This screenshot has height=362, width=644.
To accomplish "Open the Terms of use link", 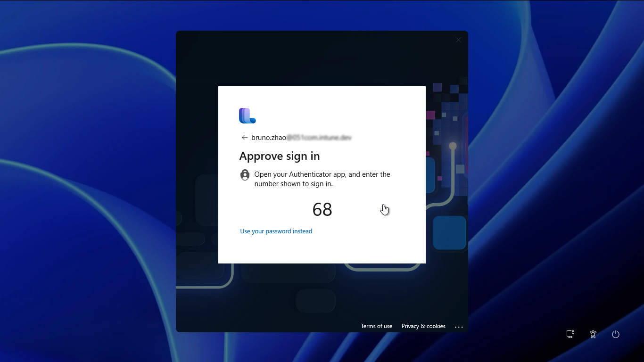I will 377,326.
